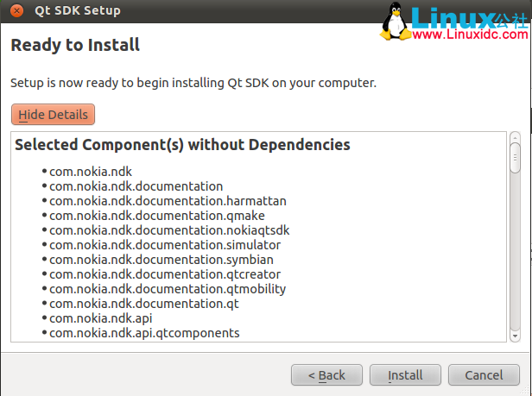Click com.nokia.ndk.documentation.simulator entry
532x396 pixels.
pyautogui.click(x=165, y=245)
